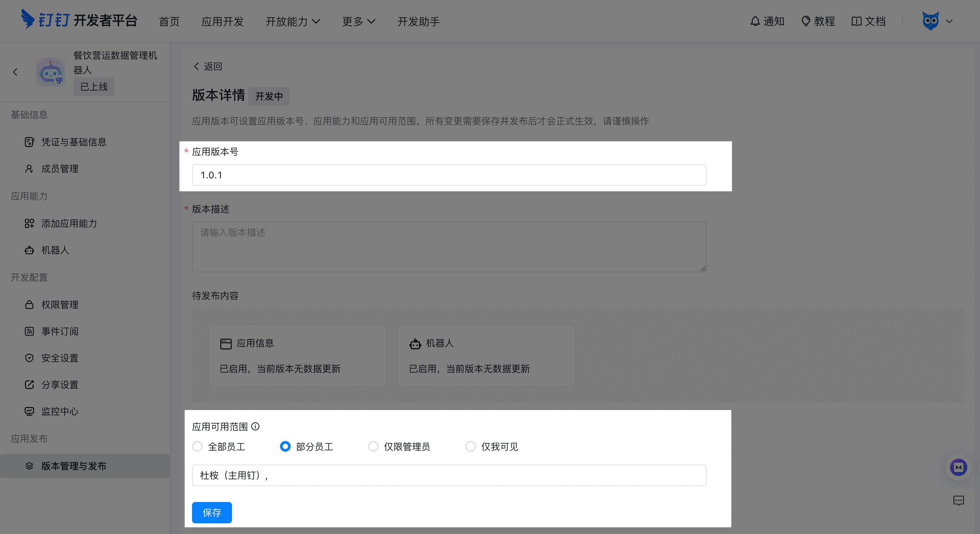Click the robot app avatar in sidebar
980x534 pixels.
point(51,72)
